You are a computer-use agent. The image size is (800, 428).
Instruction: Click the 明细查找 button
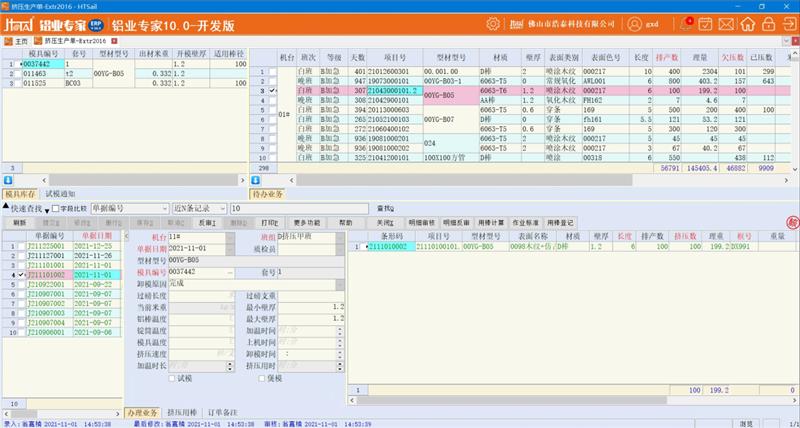(422, 222)
